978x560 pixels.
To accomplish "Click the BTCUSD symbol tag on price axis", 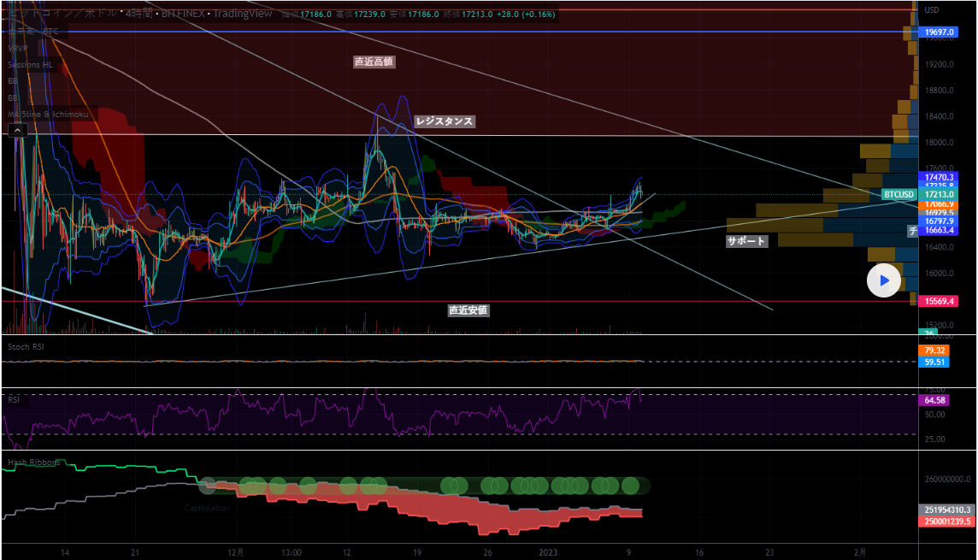I will (899, 195).
